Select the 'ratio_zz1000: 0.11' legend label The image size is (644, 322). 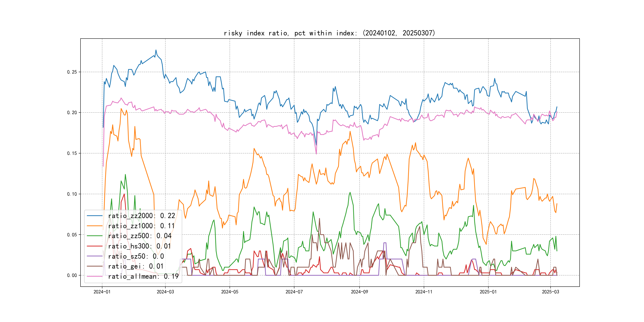tap(141, 226)
